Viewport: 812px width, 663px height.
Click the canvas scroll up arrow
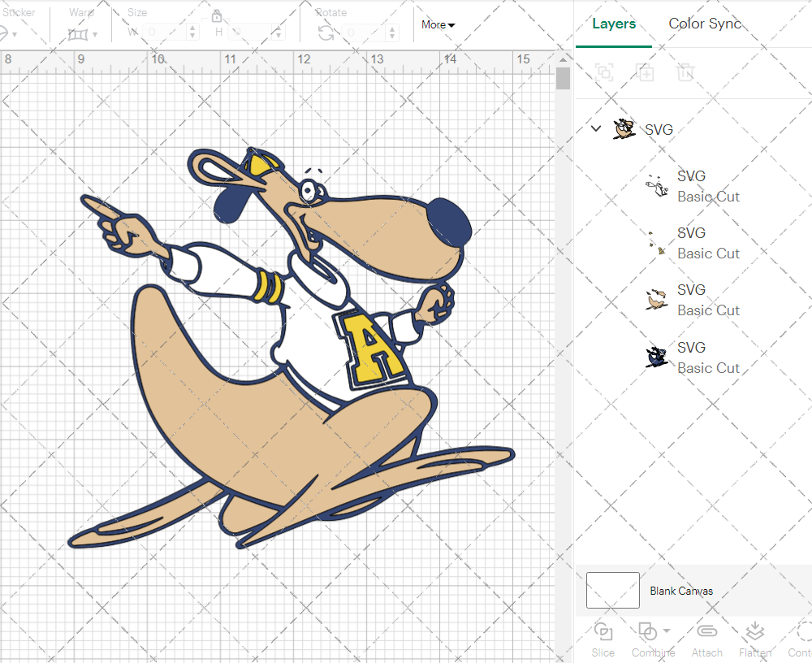click(x=563, y=59)
